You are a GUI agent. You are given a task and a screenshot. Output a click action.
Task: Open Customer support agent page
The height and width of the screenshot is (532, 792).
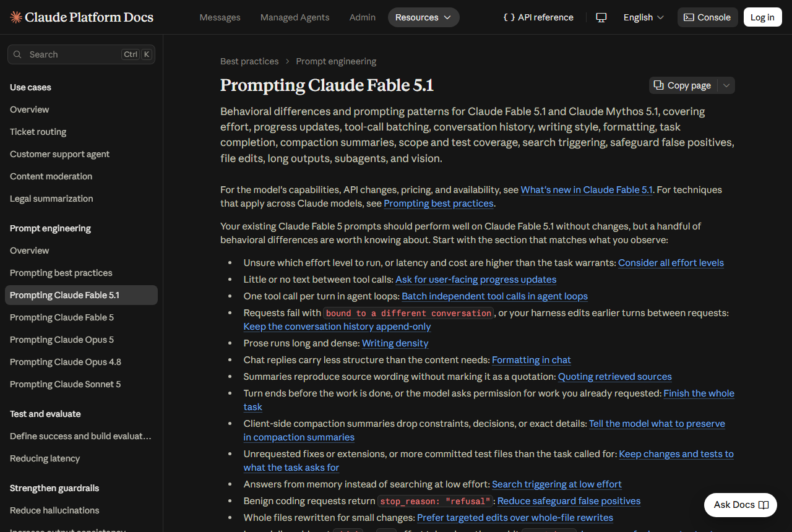click(x=59, y=154)
